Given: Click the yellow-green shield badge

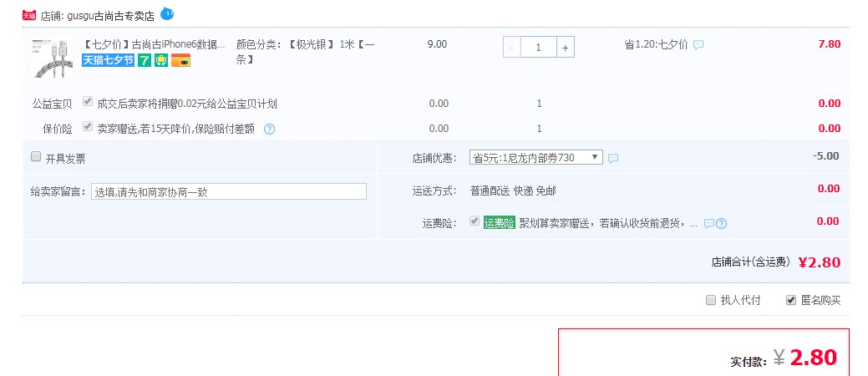Looking at the screenshot, I should coord(161,60).
